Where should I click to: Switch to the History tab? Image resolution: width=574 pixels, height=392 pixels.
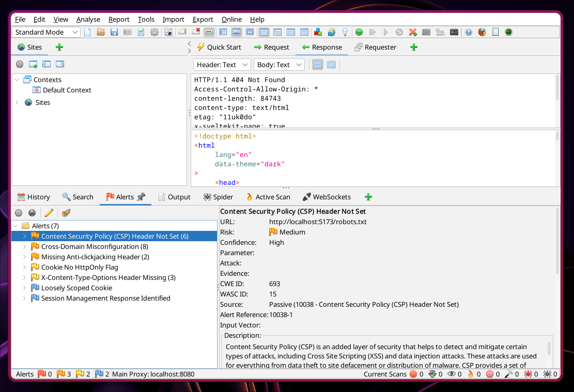[x=34, y=197]
